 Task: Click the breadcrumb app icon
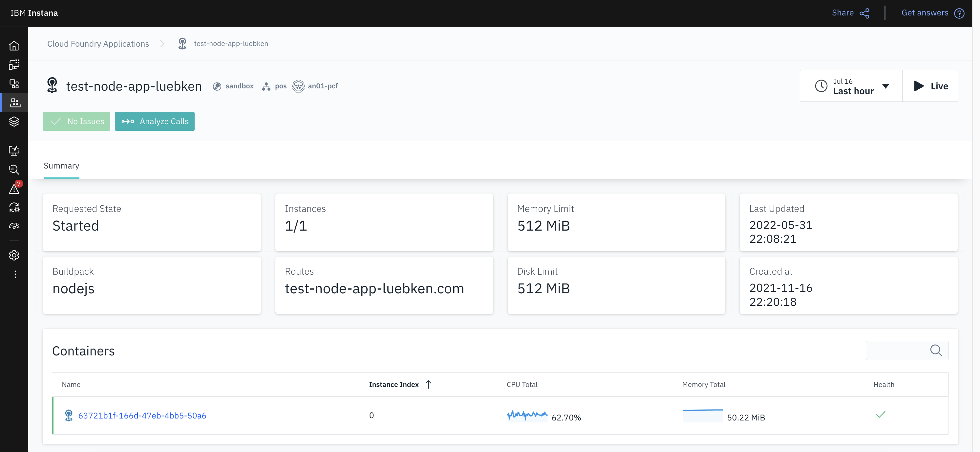coord(182,44)
